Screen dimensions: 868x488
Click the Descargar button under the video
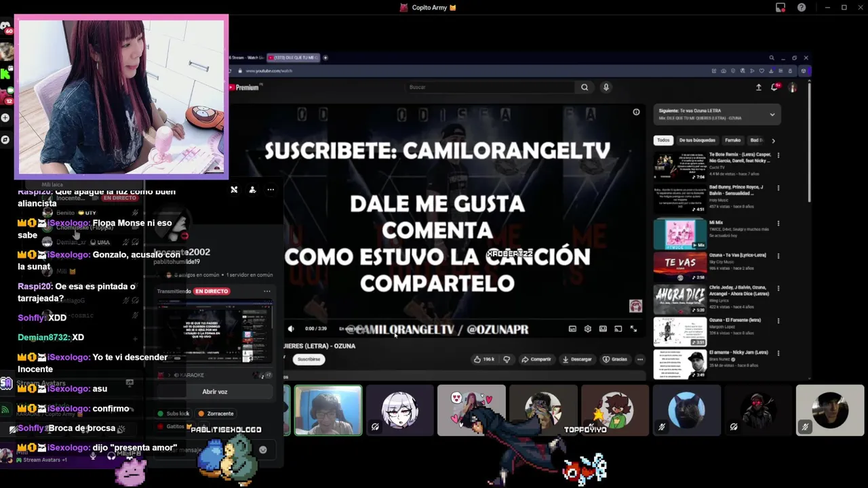point(577,359)
